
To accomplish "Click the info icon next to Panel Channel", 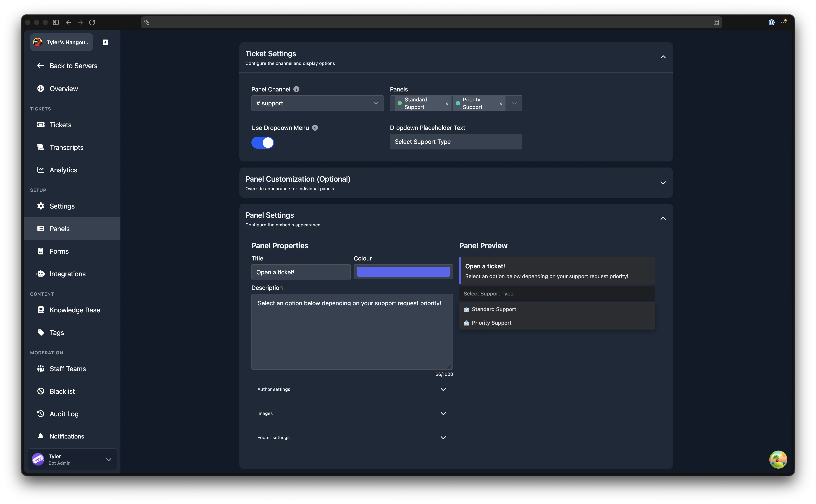I will tap(296, 89).
